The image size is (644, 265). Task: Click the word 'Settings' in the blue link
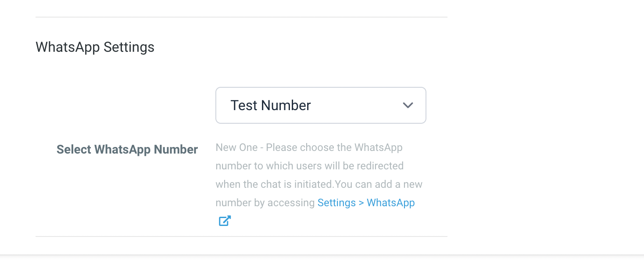[x=336, y=203]
